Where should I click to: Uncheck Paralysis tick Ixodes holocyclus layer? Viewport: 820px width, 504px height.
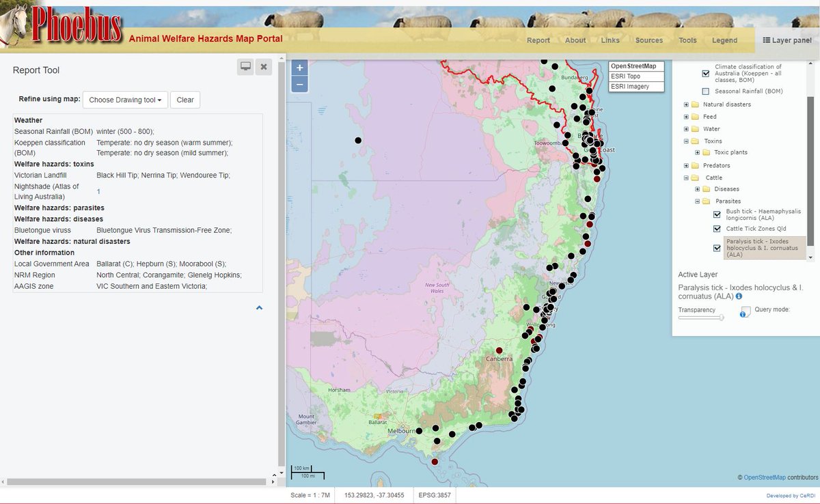click(x=717, y=248)
